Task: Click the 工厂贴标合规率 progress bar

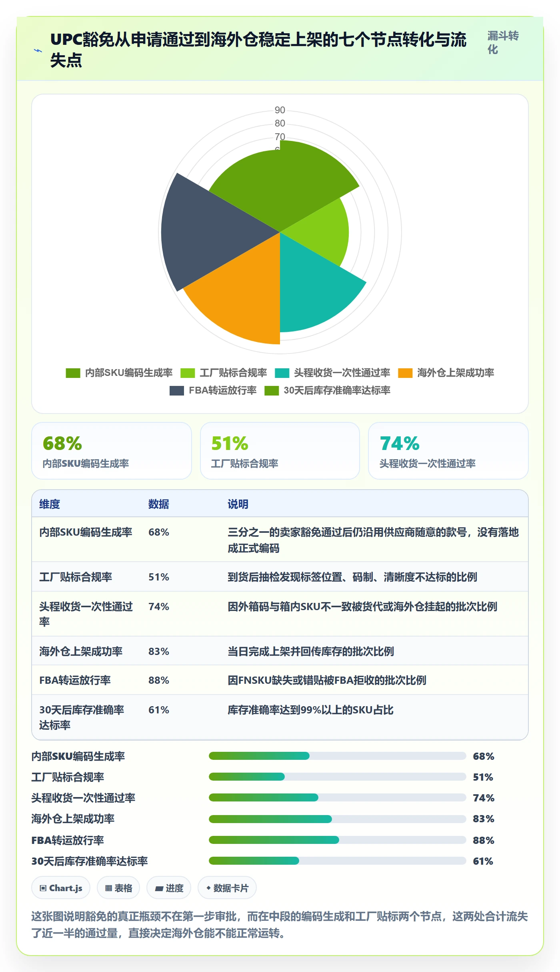Action: coord(338,777)
